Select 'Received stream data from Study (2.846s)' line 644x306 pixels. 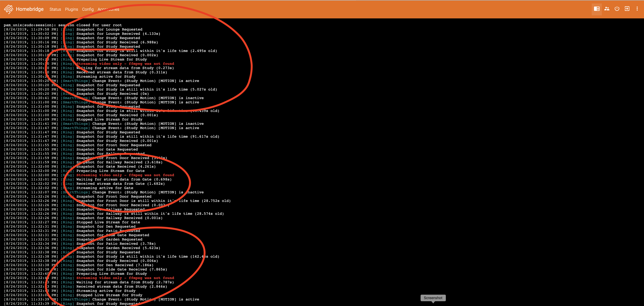point(85,287)
